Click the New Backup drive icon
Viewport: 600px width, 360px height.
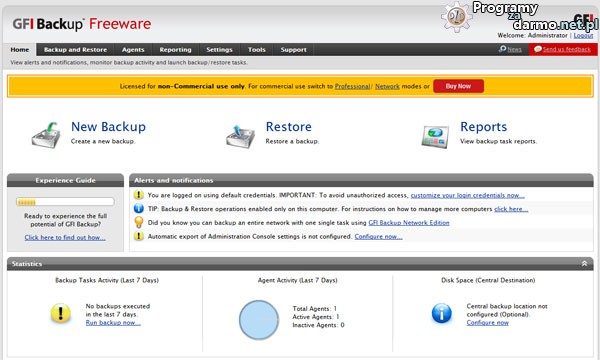coord(46,135)
